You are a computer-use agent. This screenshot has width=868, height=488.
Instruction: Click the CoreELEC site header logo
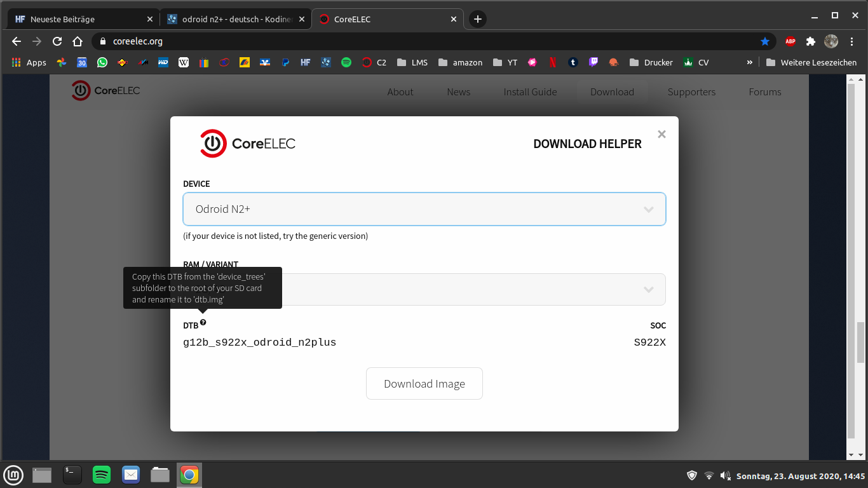coord(105,91)
